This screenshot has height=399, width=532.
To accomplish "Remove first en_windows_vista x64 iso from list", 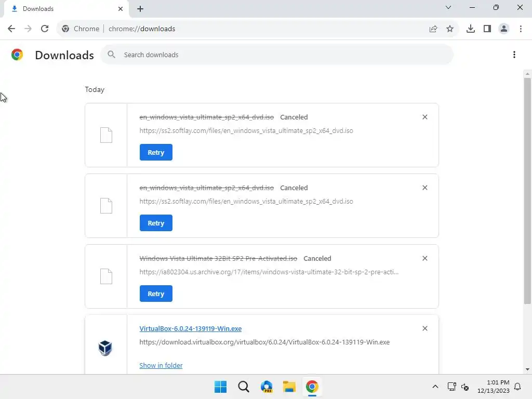I will coord(425,117).
